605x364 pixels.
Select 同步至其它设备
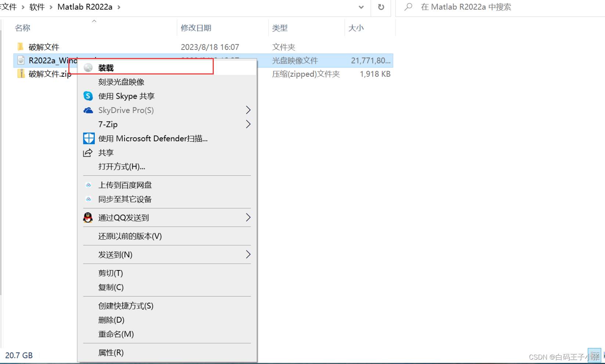tap(125, 199)
